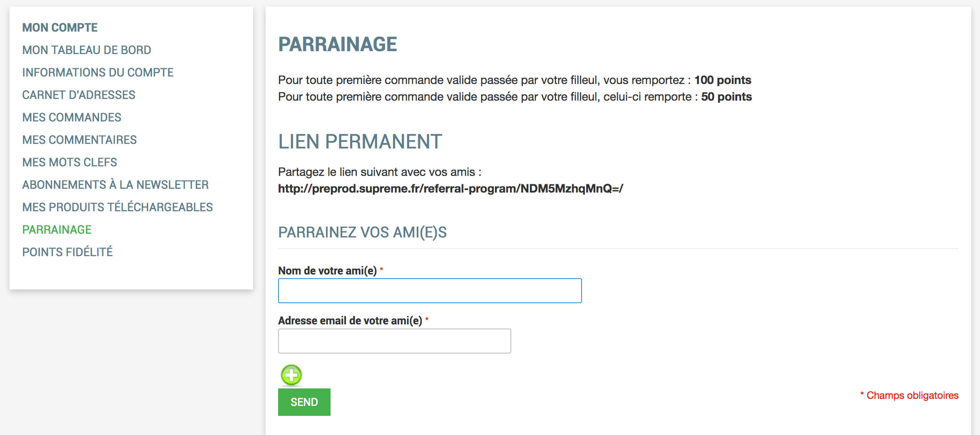Click the Champs obligatoires notice
The image size is (980, 435).
pyautogui.click(x=910, y=395)
